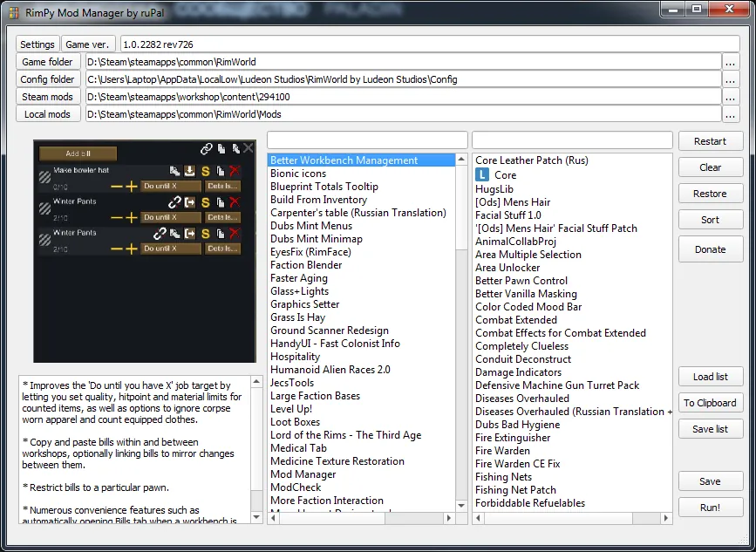Screen dimensions: 756x552
Task: Sort the active mod list
Action: [x=710, y=220]
